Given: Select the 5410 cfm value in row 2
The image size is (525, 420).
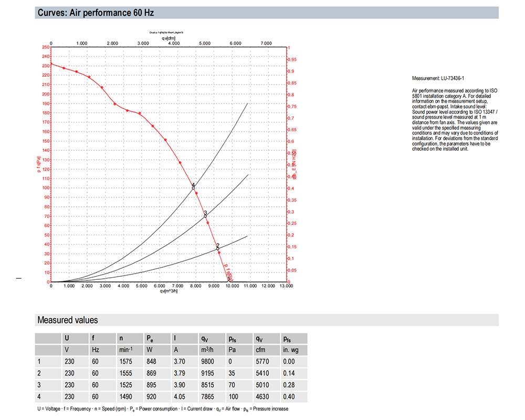Looking at the screenshot, I should click(262, 374).
